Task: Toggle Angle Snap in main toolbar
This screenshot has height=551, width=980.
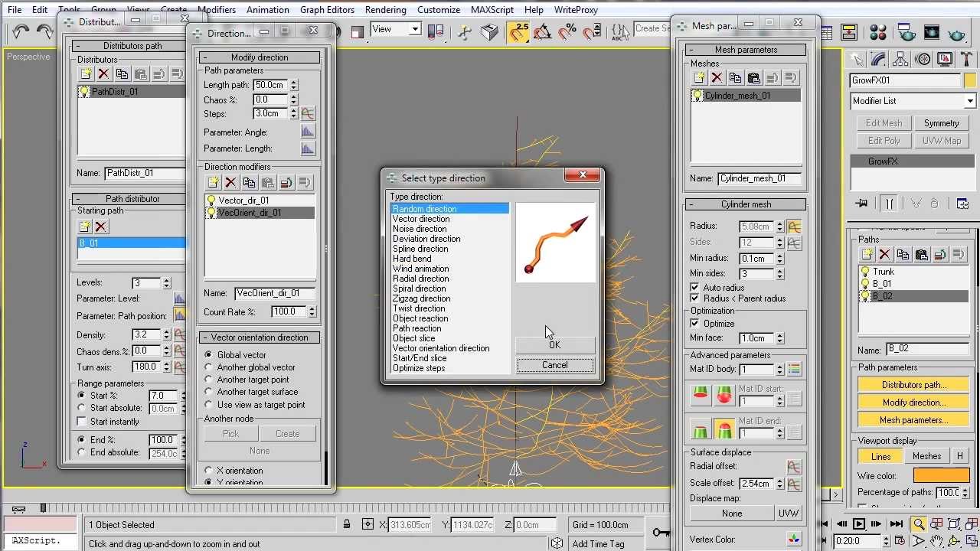Action: pos(543,32)
